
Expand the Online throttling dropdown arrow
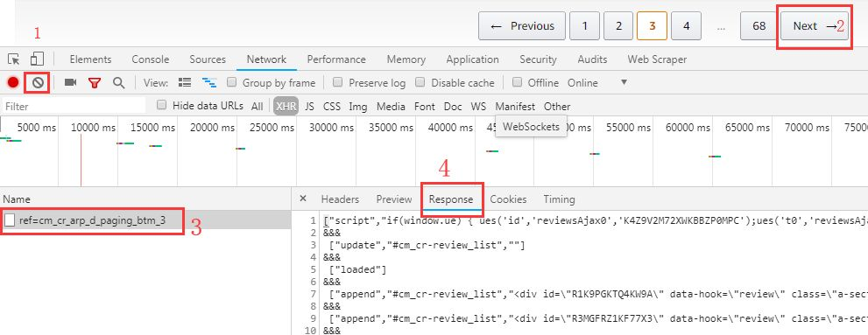click(624, 82)
